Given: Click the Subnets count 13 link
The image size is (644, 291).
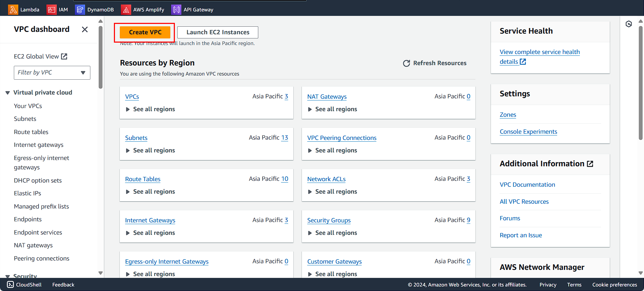Looking at the screenshot, I should tap(285, 138).
